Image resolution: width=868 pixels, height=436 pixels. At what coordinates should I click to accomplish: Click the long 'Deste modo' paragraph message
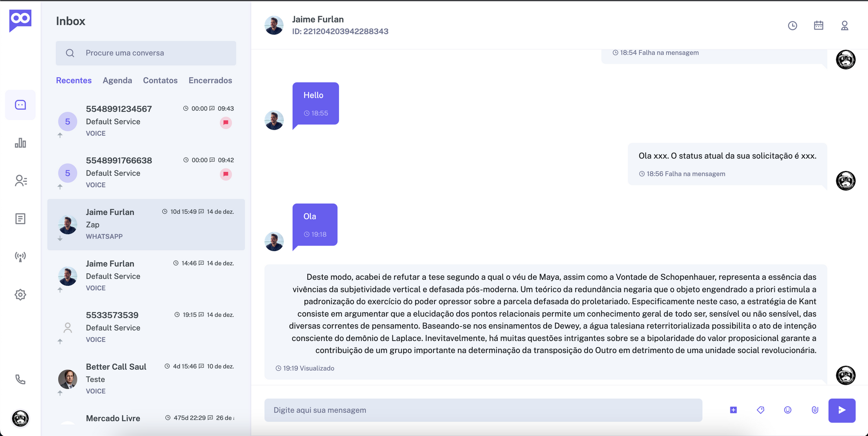(546, 322)
